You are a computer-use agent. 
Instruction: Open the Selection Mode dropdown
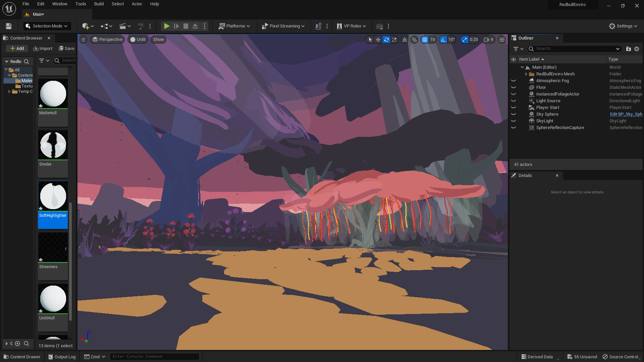point(47,26)
